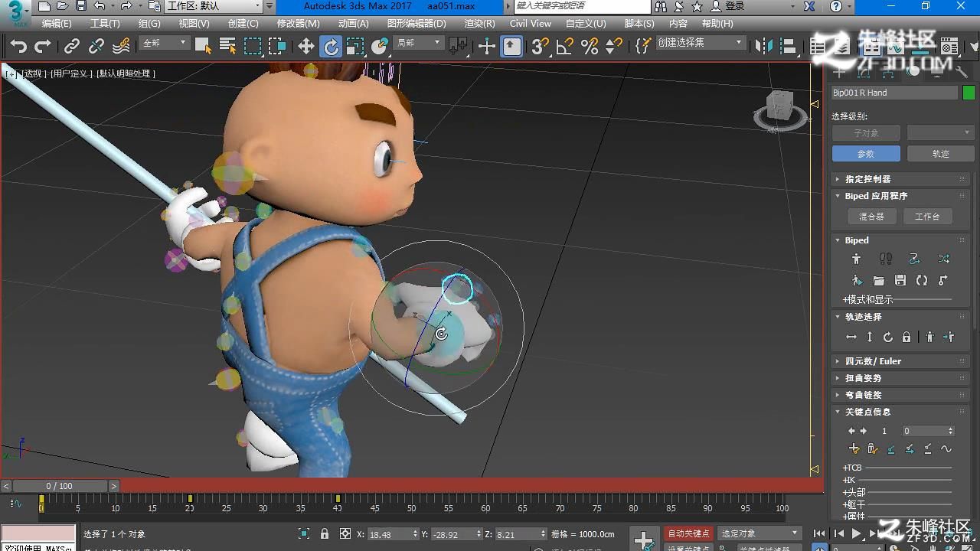Click the 登录 sign-in button
Screen dimensions: 980x551
click(x=728, y=6)
